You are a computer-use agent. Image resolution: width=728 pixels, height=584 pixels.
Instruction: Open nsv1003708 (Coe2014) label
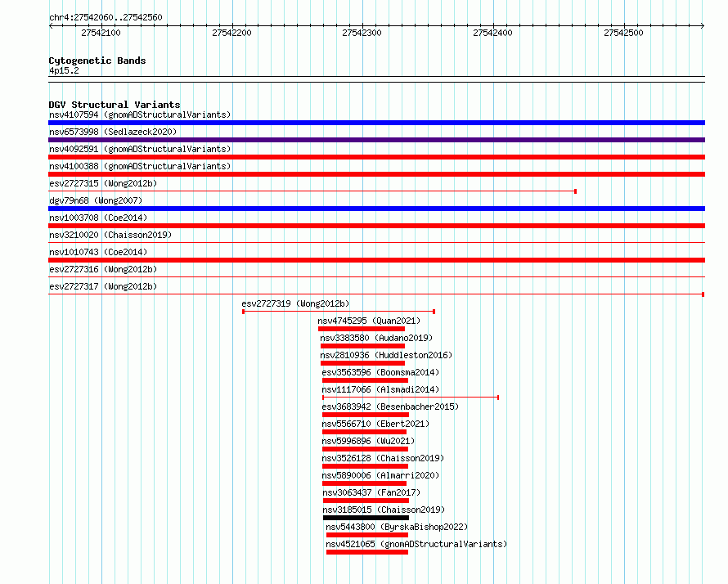tap(98, 218)
